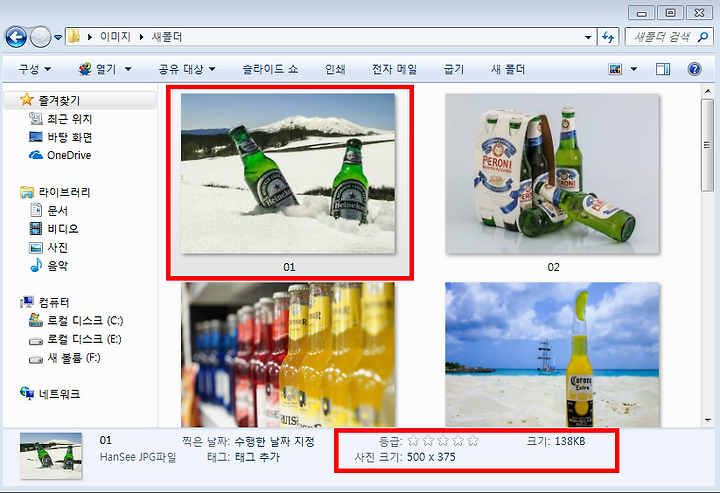Select the 새폴더 breadcrumb segment
Image resolution: width=720 pixels, height=493 pixels.
click(167, 37)
